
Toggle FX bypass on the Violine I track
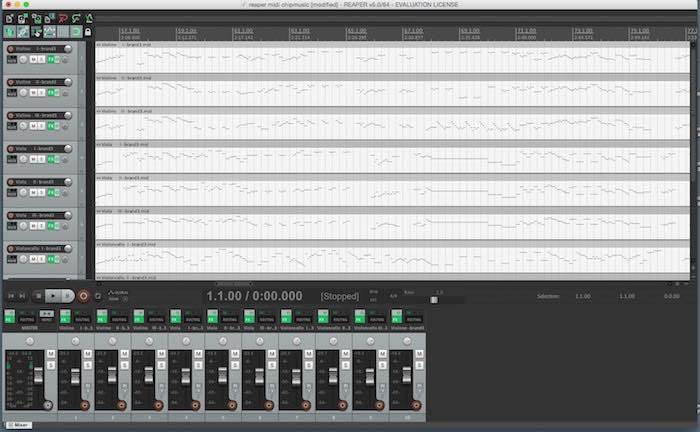57,59
